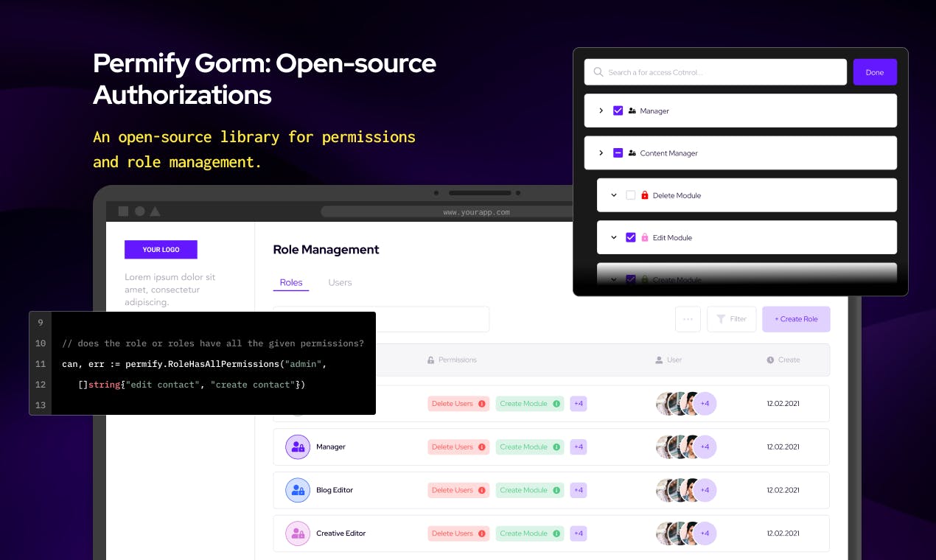Click the Creative Editor role name

pyautogui.click(x=340, y=533)
